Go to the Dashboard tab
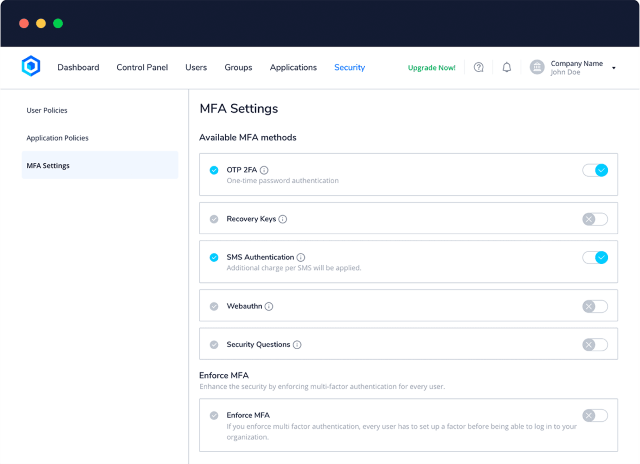 78,67
